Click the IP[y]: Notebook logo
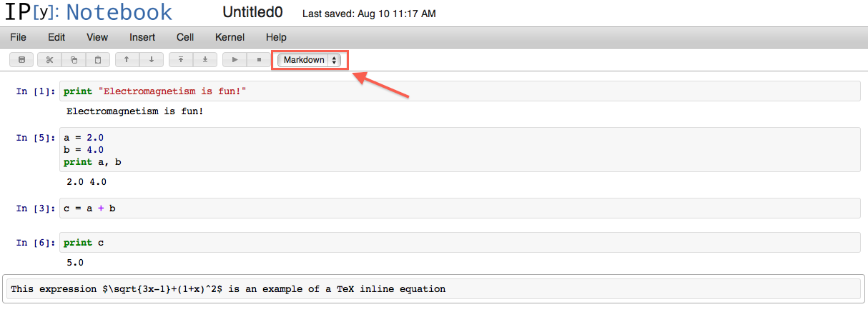868x322 pixels. point(89,12)
